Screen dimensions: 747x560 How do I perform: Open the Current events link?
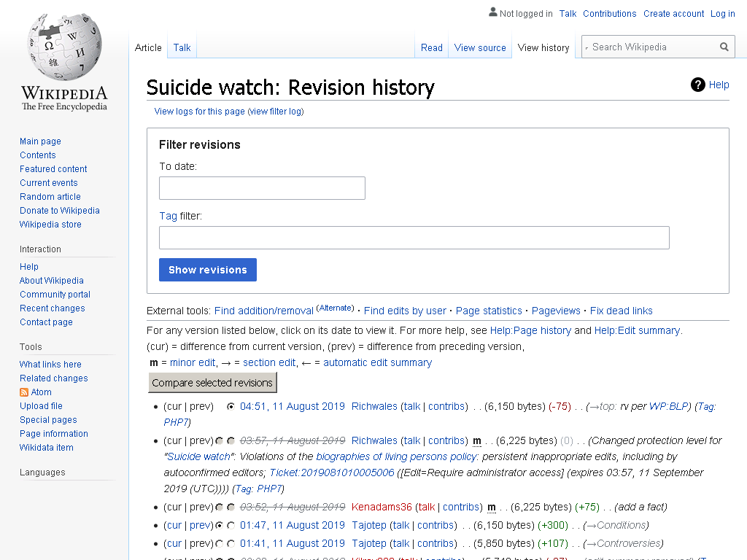click(49, 183)
